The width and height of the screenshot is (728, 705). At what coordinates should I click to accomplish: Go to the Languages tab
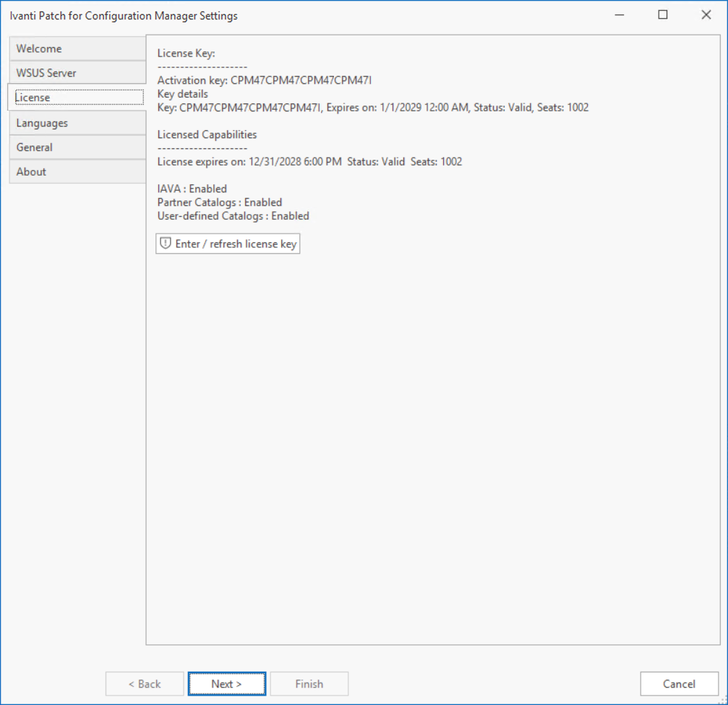coord(77,123)
